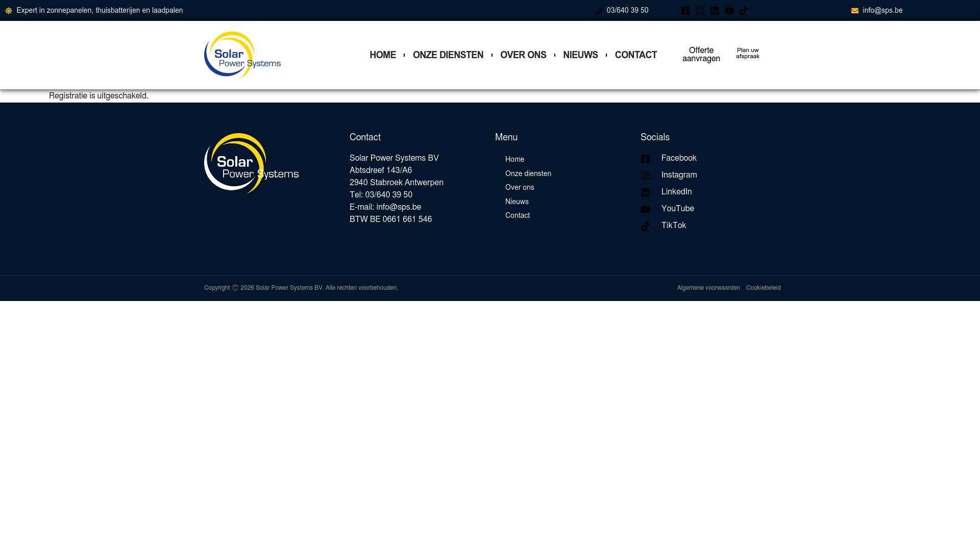Click footer menu link Onze diensten
980x551 pixels.
coord(528,173)
